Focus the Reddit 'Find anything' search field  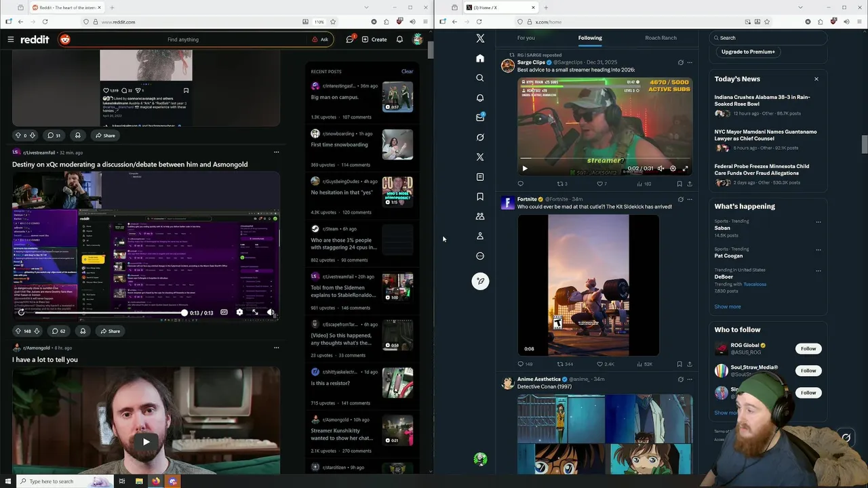coord(183,39)
